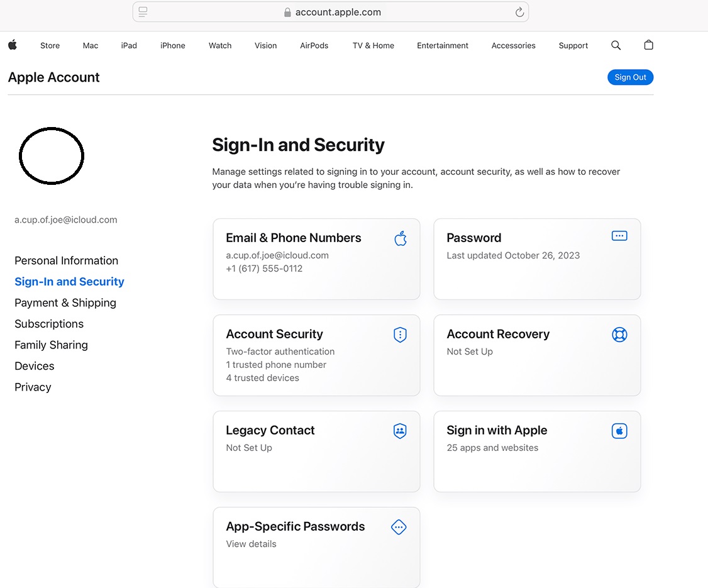Open Devices in sidebar

(x=35, y=366)
